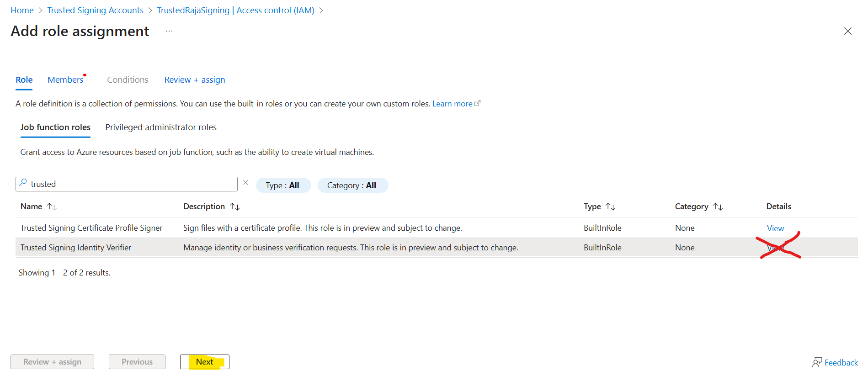The width and height of the screenshot is (868, 376).
Task: Click the Review + assign bottom button
Action: pos(53,362)
